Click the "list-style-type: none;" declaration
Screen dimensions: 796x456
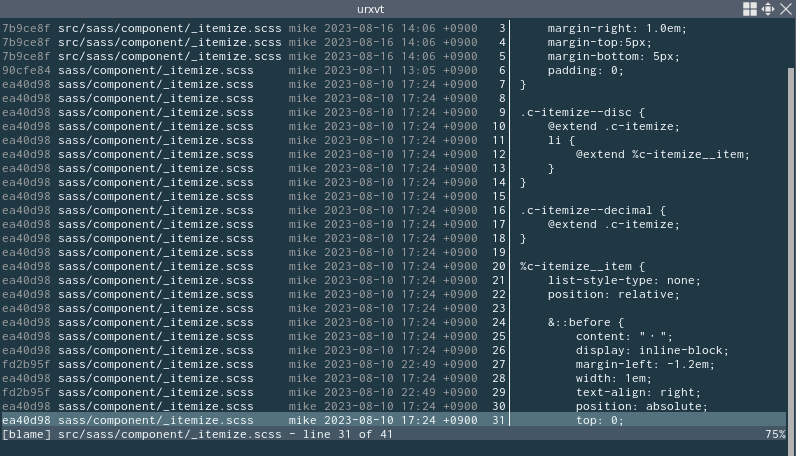pos(624,281)
